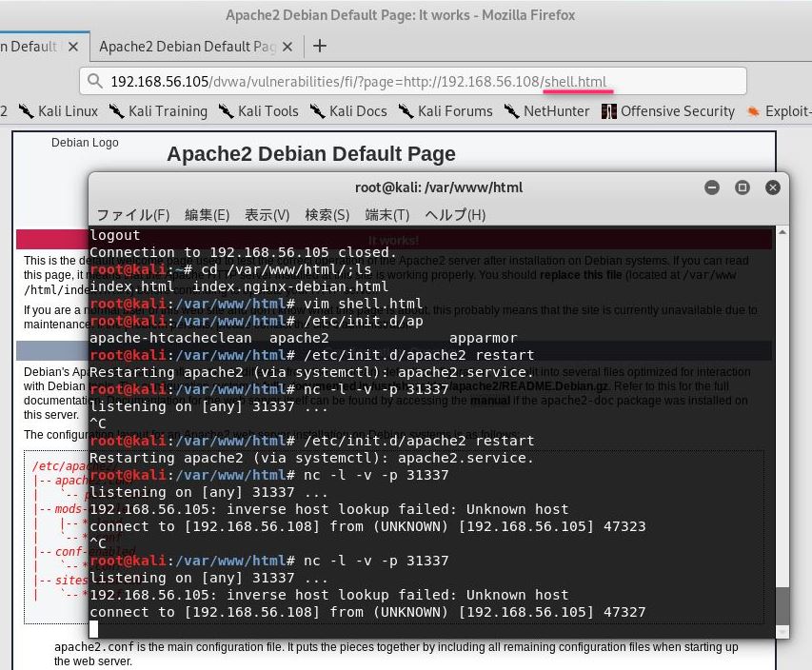
Task: Click the 'Apache2 Debian Default Page' heading
Action: pos(311,154)
